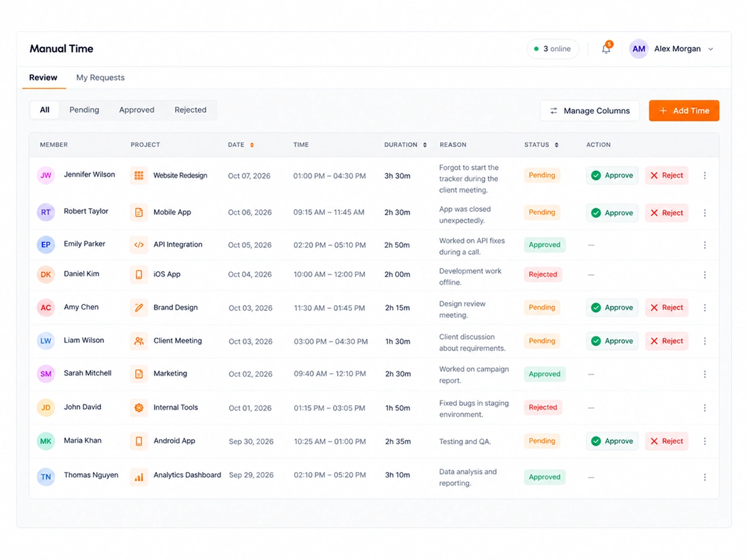Click Daniel Kim's Rejected status badge

543,275
